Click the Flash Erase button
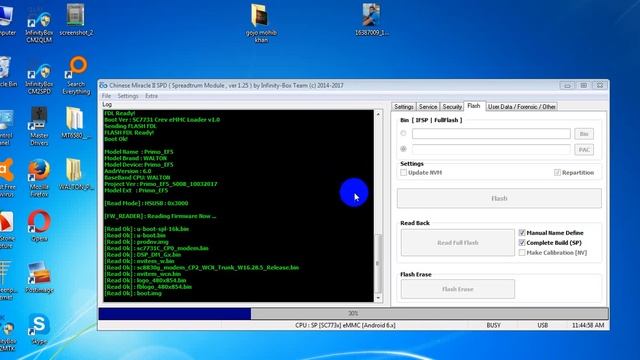The height and width of the screenshot is (360, 640). [458, 289]
